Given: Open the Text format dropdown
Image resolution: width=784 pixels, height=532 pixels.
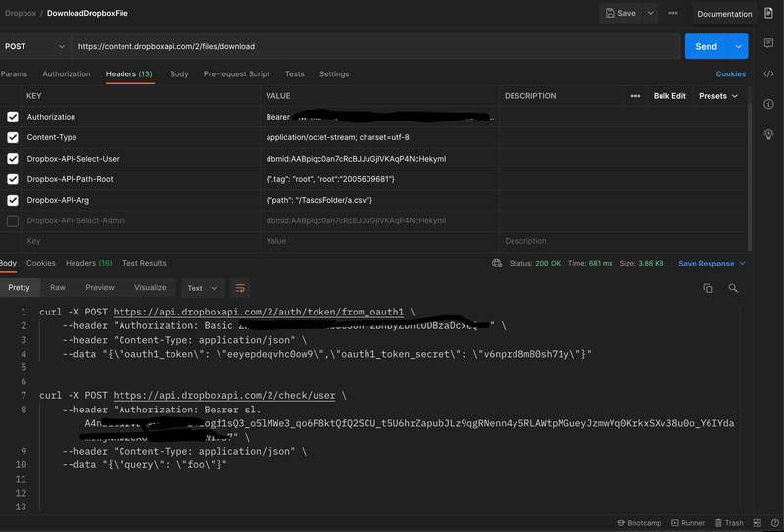Looking at the screenshot, I should coord(202,288).
